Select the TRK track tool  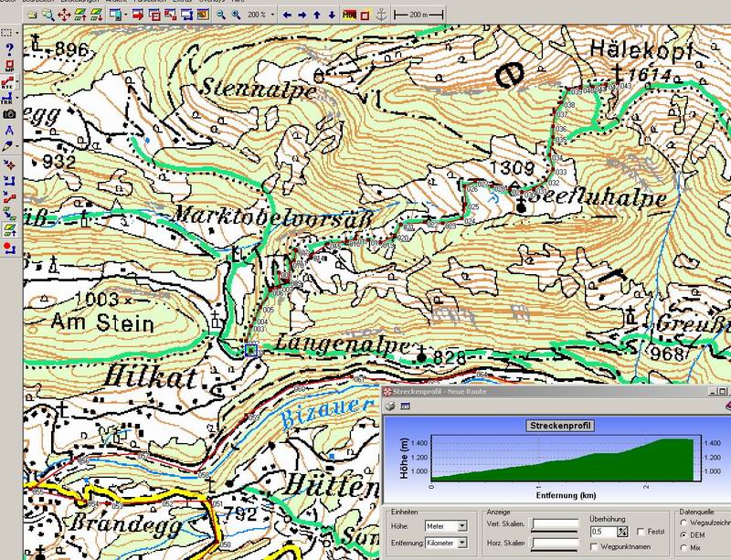[7, 98]
